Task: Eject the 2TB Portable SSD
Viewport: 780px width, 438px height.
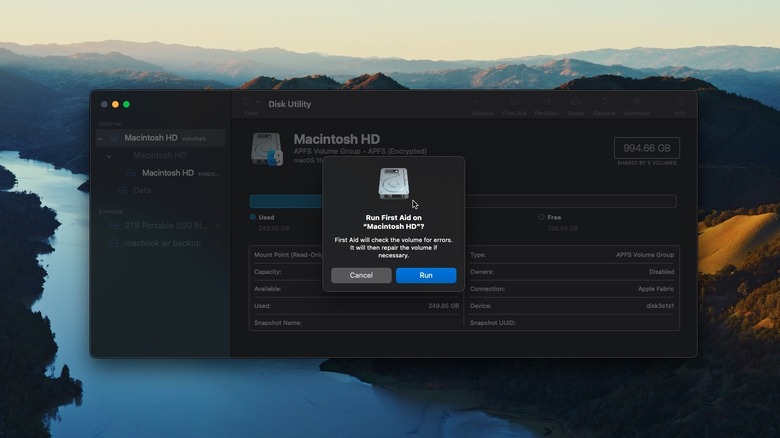Action: pos(218,226)
